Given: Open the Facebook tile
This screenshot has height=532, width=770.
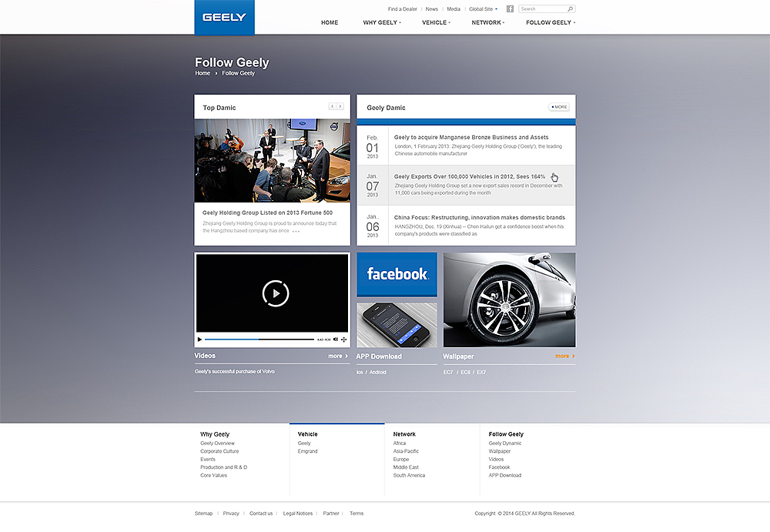Looking at the screenshot, I should (x=397, y=275).
